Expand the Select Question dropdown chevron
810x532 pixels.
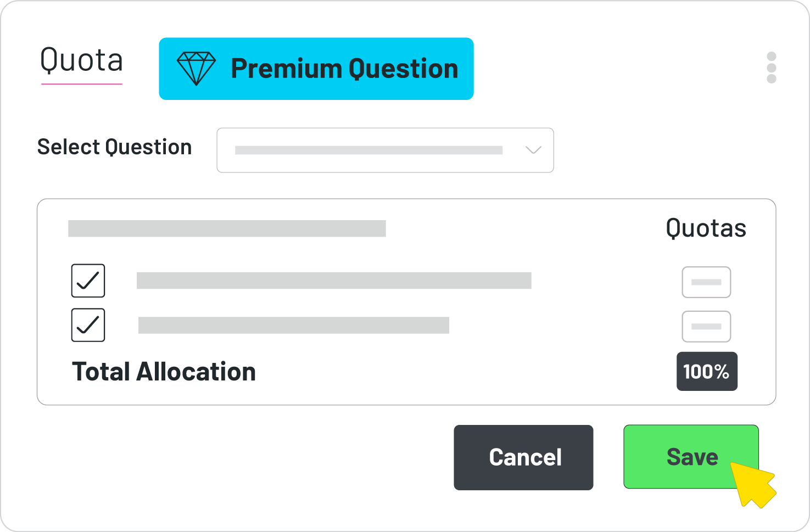click(533, 150)
